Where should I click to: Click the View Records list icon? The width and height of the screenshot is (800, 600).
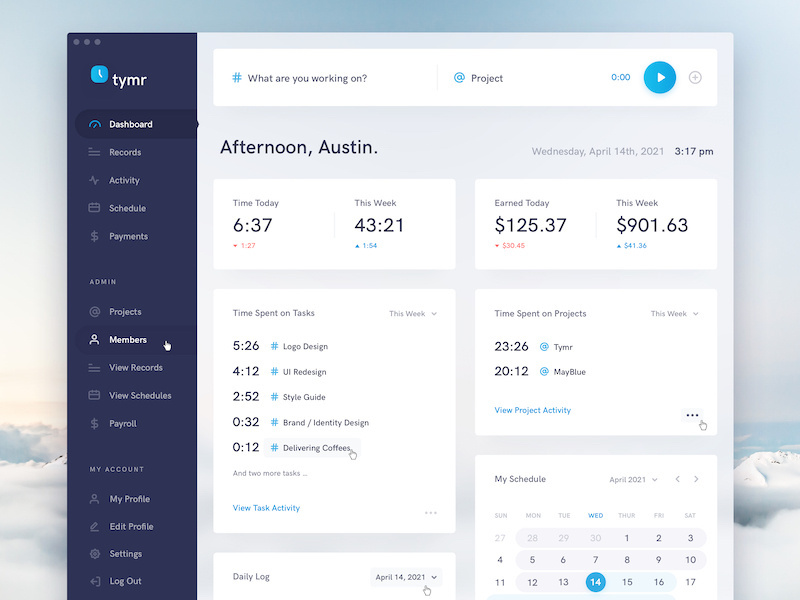click(x=94, y=368)
